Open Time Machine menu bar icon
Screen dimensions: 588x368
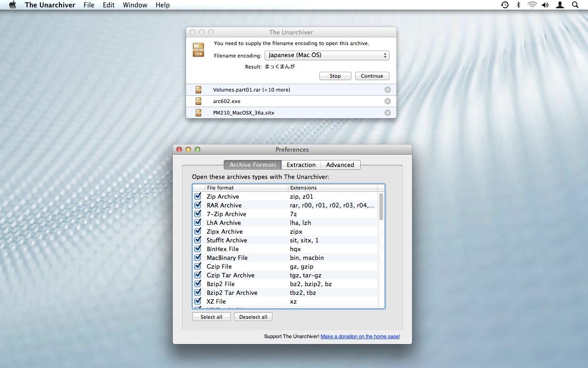click(505, 5)
